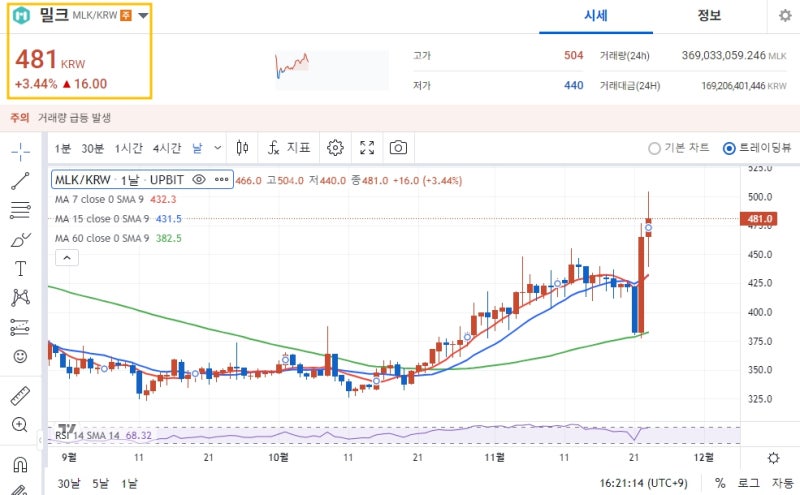
Task: Open more options for MLK/KRW legend
Action: [221, 180]
